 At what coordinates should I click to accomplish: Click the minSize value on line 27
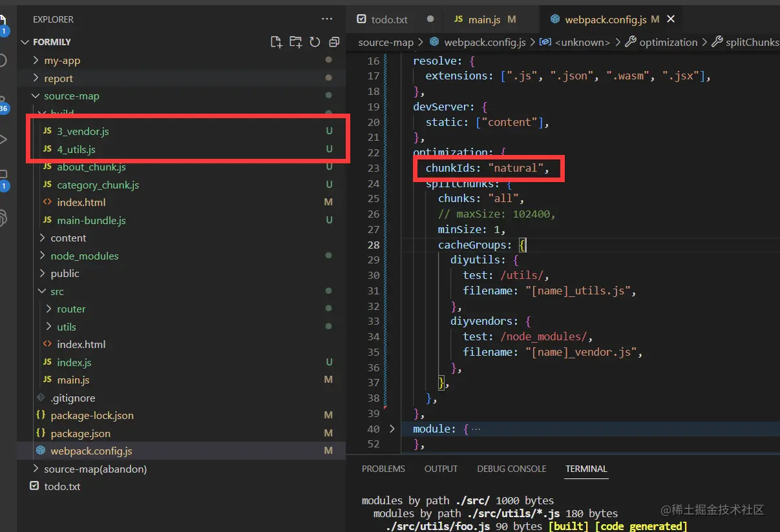496,229
